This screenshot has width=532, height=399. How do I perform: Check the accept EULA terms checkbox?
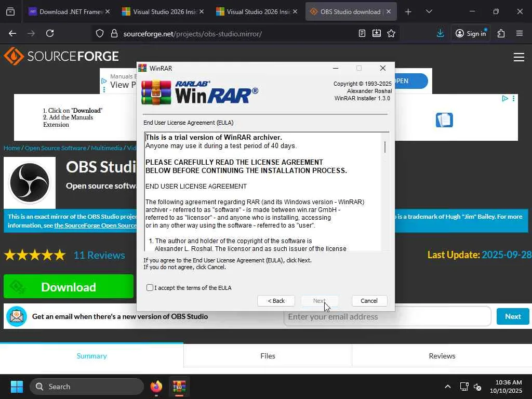click(150, 288)
